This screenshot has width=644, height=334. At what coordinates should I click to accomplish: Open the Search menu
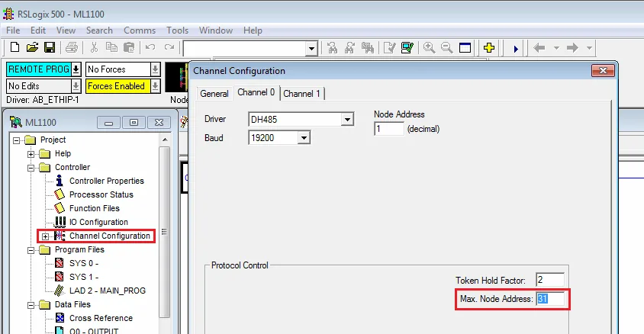click(99, 31)
